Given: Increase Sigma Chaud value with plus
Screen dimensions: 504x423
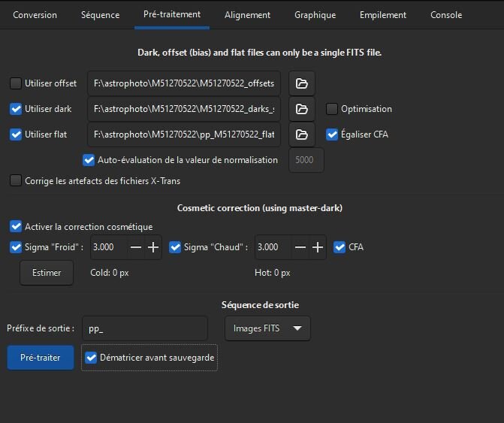Looking at the screenshot, I should point(318,247).
